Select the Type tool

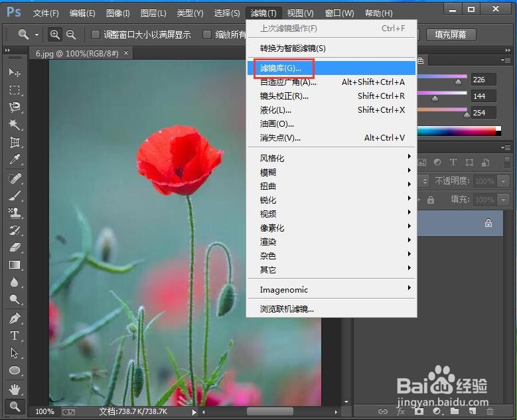(x=15, y=336)
